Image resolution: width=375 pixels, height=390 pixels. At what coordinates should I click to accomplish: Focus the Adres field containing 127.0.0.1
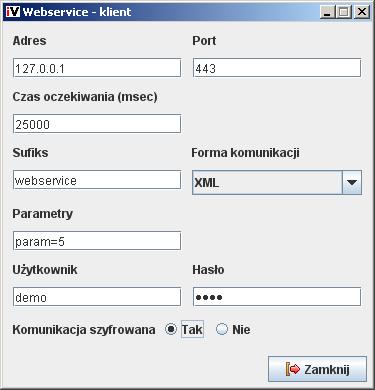pyautogui.click(x=97, y=68)
